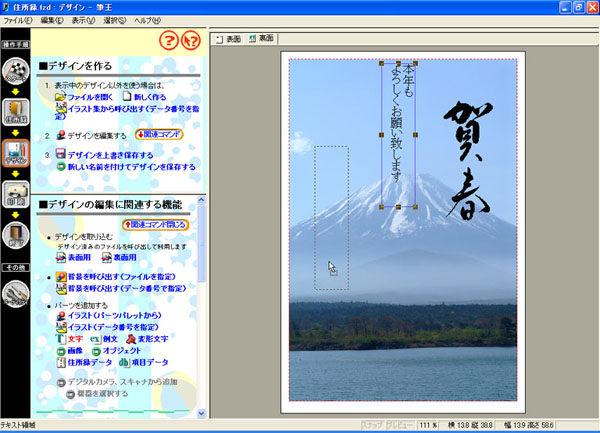
Task: Insert a 文字 text part
Action: pyautogui.click(x=75, y=339)
